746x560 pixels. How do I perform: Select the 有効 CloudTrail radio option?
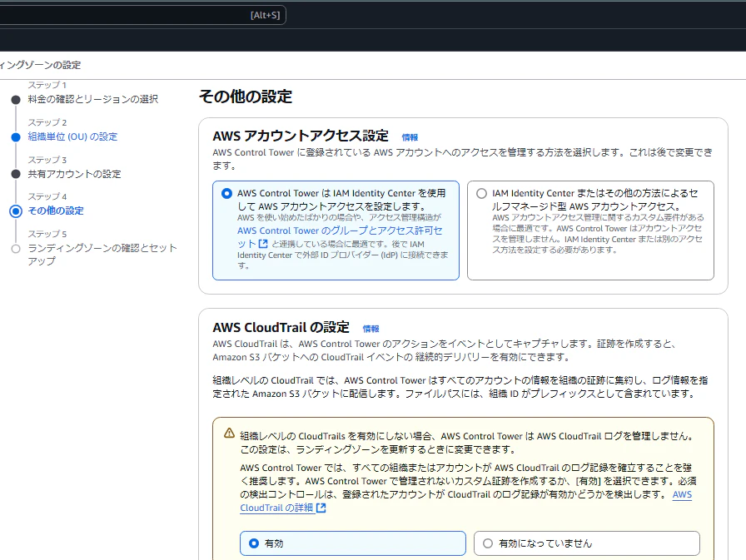254,543
